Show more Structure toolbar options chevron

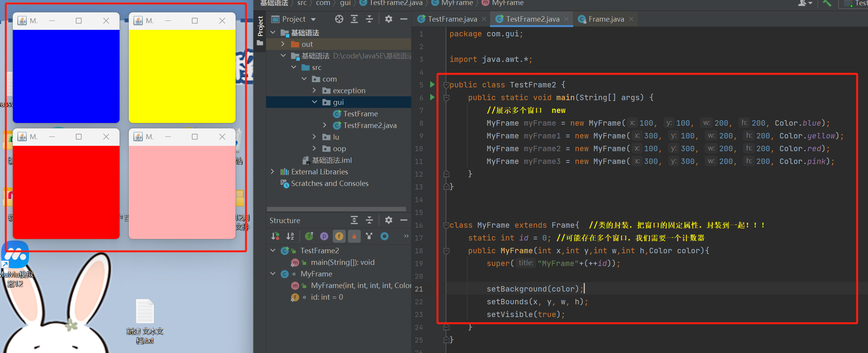click(406, 236)
